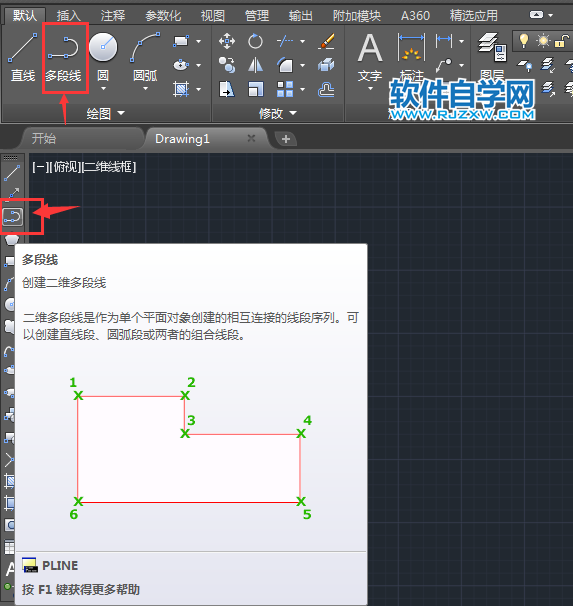The width and height of the screenshot is (573, 606).
Task: Expand the 圆弧 arc options dropdown arrow
Action: [145, 89]
